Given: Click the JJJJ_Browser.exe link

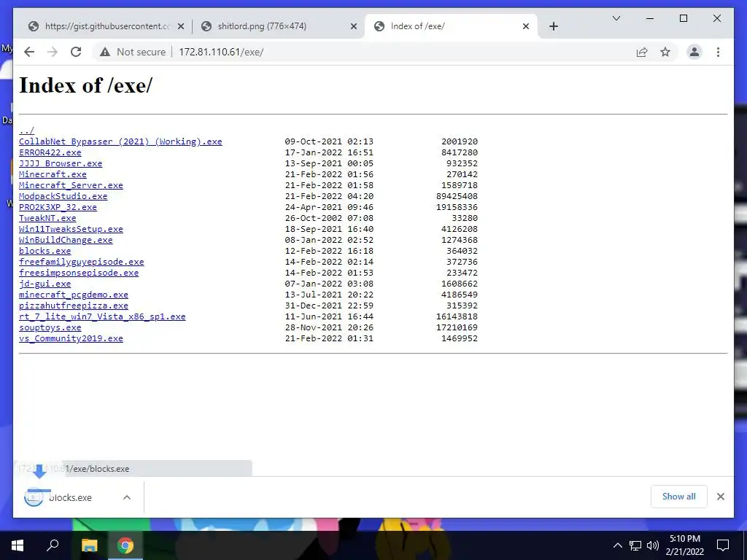Looking at the screenshot, I should (x=61, y=163).
